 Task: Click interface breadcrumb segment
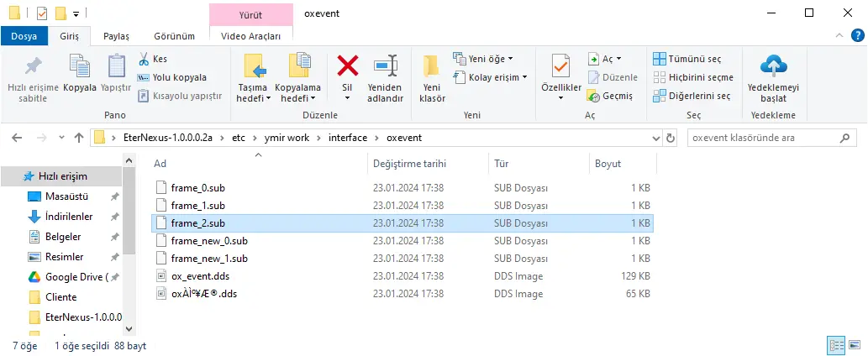(348, 138)
